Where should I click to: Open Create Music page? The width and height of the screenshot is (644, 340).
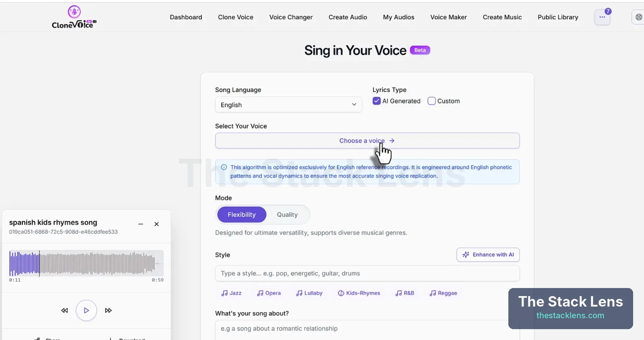[502, 17]
